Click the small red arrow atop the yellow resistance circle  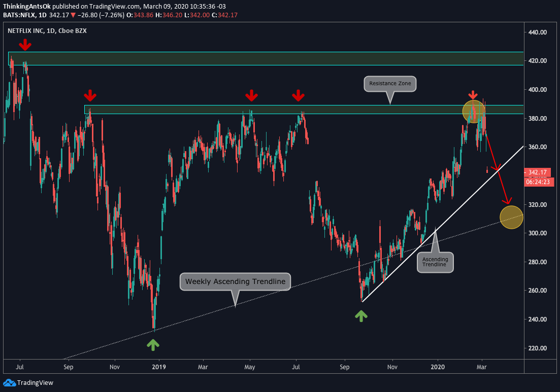pos(473,95)
